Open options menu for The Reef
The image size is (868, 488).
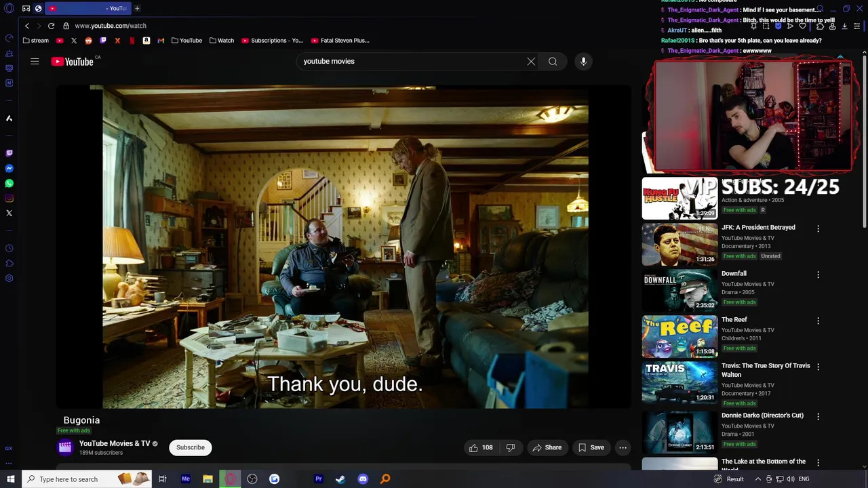pyautogui.click(x=818, y=321)
